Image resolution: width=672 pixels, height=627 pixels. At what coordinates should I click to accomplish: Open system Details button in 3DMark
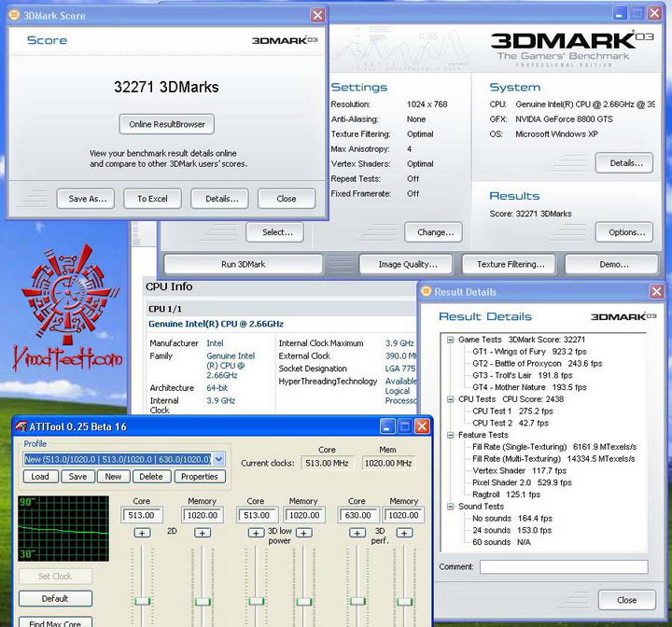click(624, 163)
